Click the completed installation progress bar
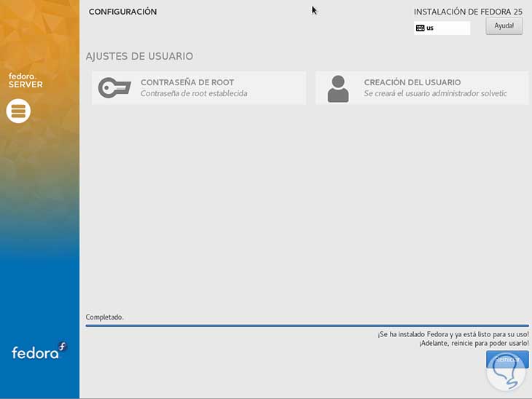The image size is (532, 399). click(307, 325)
